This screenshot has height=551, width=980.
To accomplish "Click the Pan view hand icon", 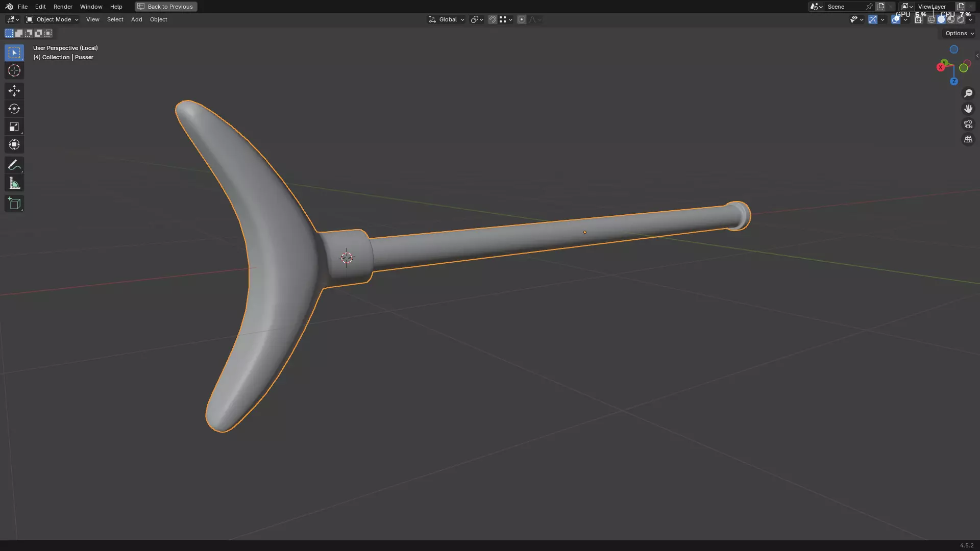I will 968,109.
